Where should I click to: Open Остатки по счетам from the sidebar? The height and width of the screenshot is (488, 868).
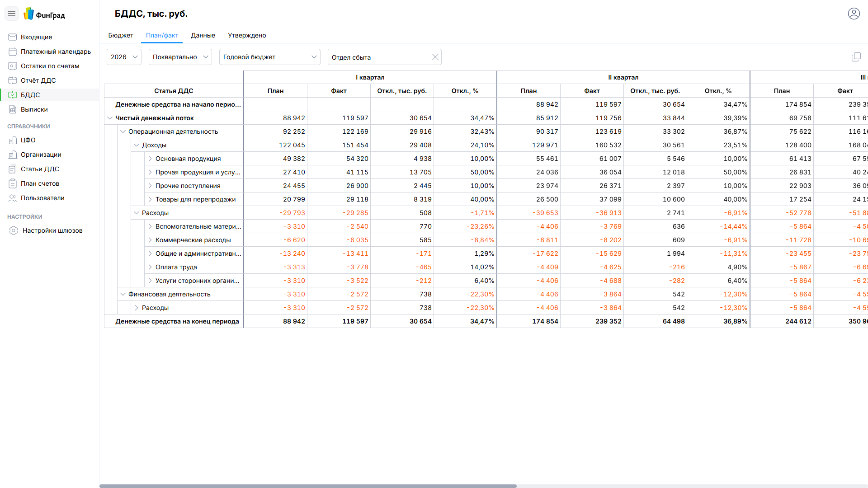50,66
